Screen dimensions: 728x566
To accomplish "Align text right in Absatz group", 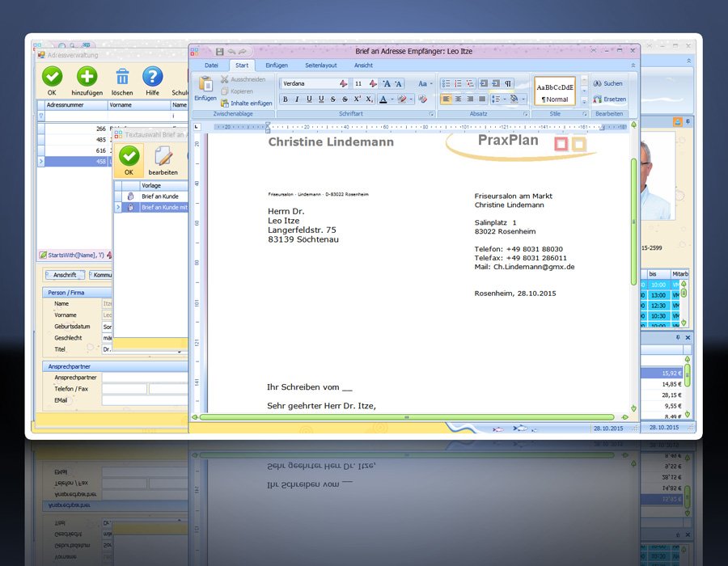I will pos(470,99).
